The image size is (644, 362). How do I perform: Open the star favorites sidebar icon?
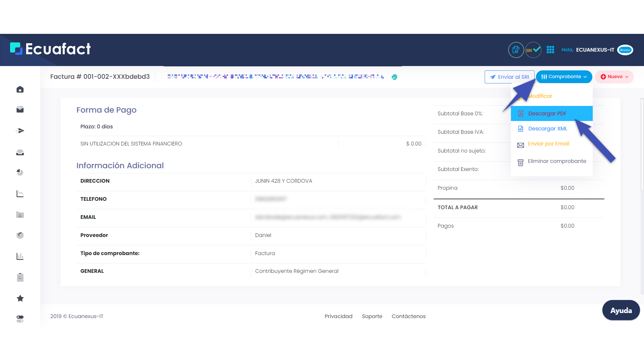click(x=20, y=298)
